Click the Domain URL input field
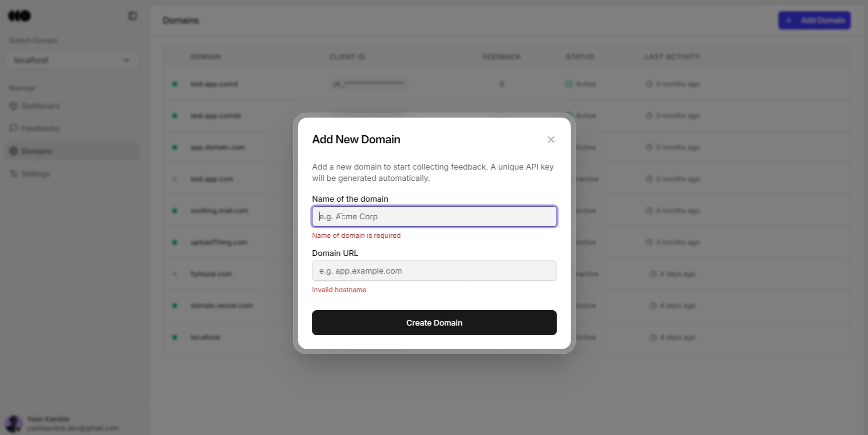 pyautogui.click(x=434, y=271)
